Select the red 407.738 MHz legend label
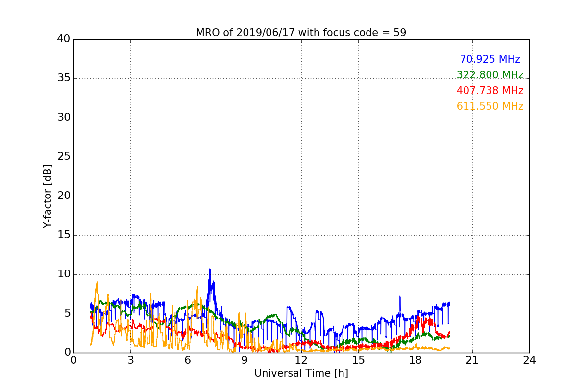 click(490, 91)
